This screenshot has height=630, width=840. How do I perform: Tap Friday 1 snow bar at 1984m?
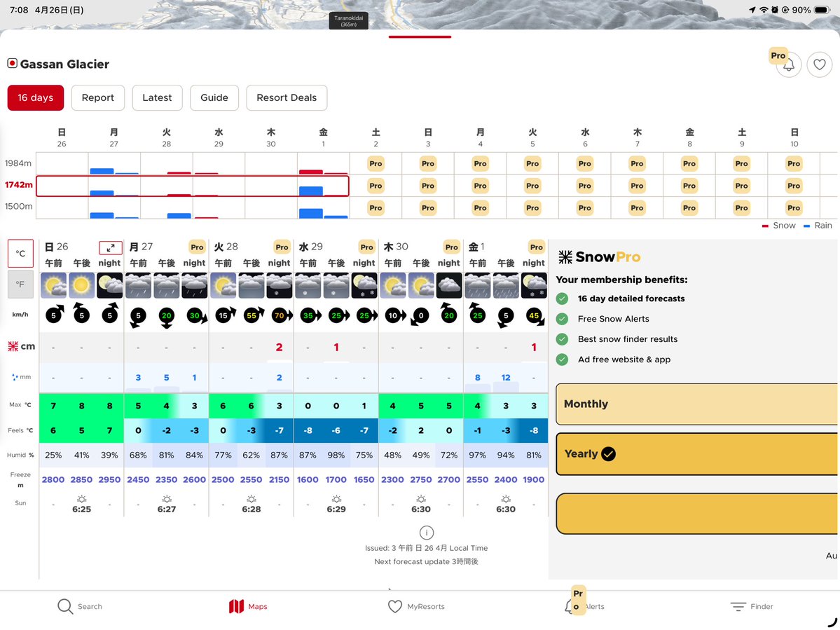coord(311,172)
